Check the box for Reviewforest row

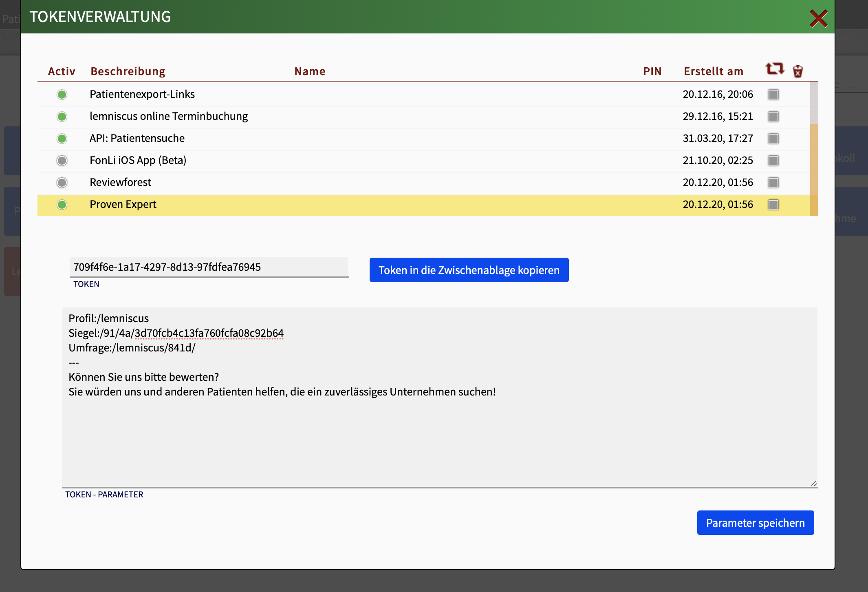(773, 183)
